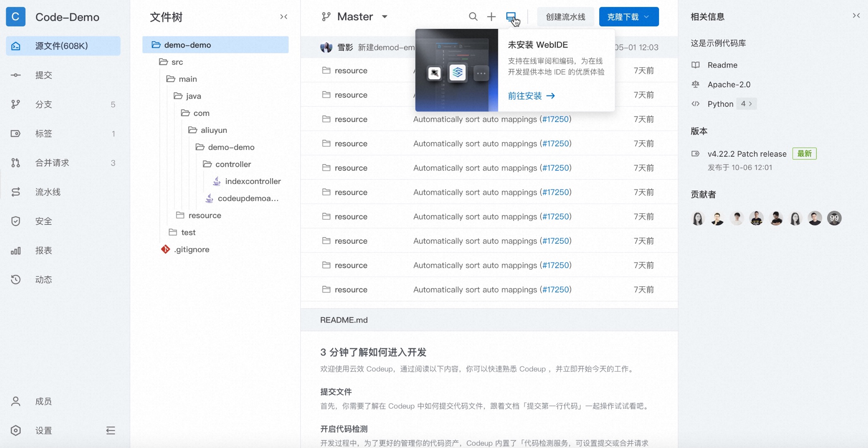Viewport: 868px width, 448px height.
Task: Click the WebIDE preview image
Action: tap(457, 70)
